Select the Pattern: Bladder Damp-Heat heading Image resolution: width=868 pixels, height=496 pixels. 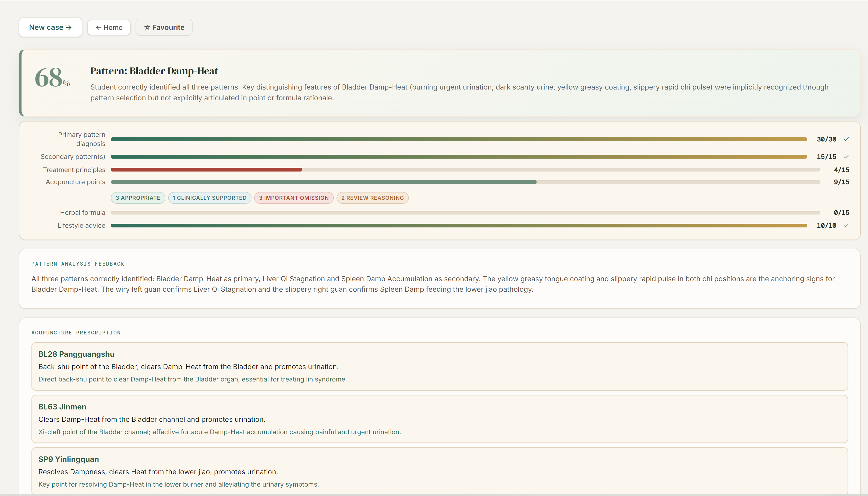(x=154, y=71)
